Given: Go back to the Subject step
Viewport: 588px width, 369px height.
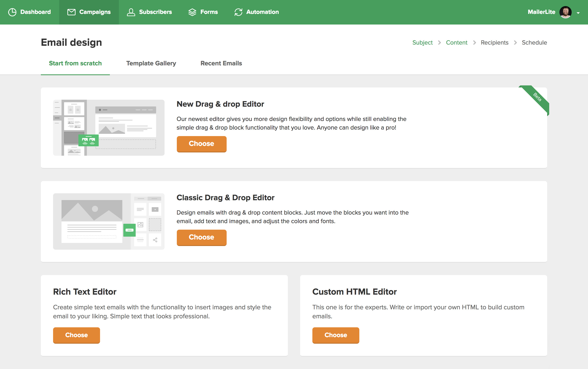Looking at the screenshot, I should (x=422, y=42).
